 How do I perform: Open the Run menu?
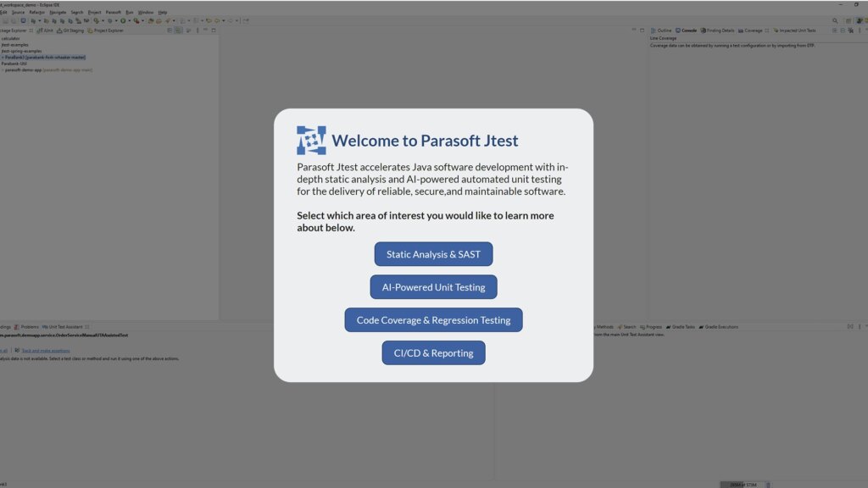(130, 12)
